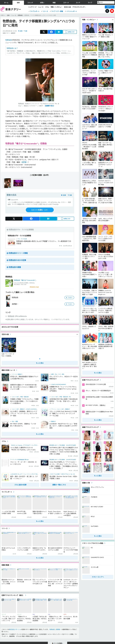
Task: Share the article on X from the top share bar
Action: tap(44, 32)
